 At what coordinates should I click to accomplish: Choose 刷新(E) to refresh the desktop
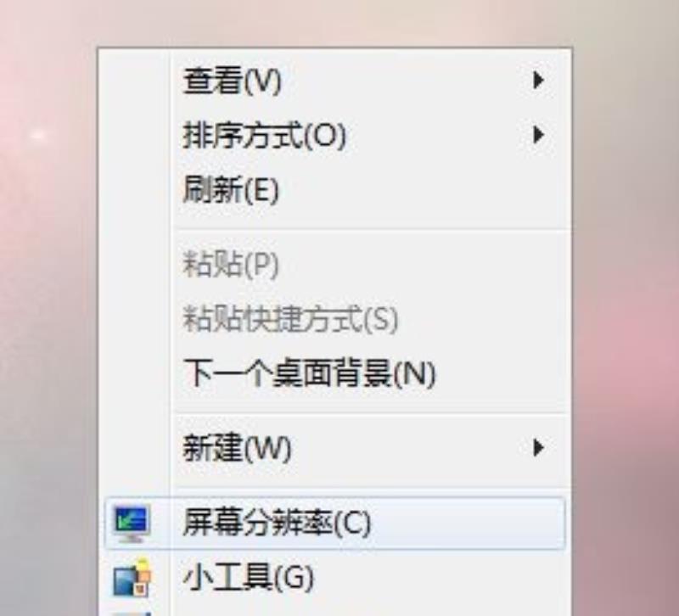[334, 189]
